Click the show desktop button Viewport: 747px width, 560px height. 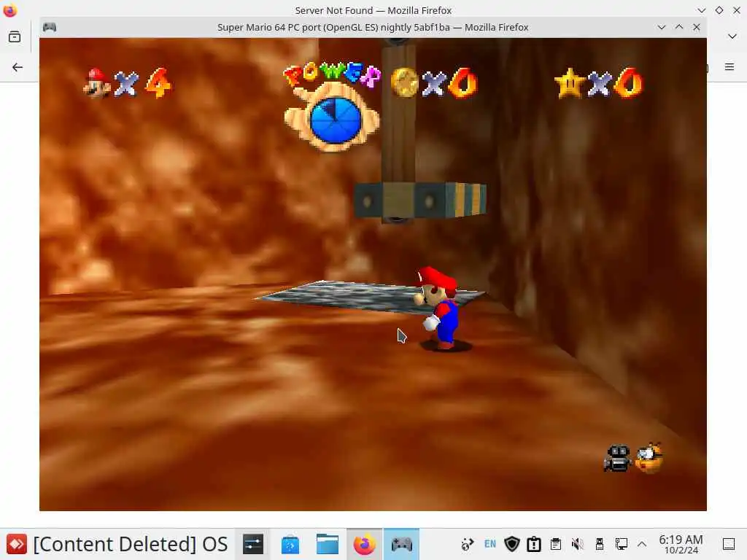coord(729,544)
